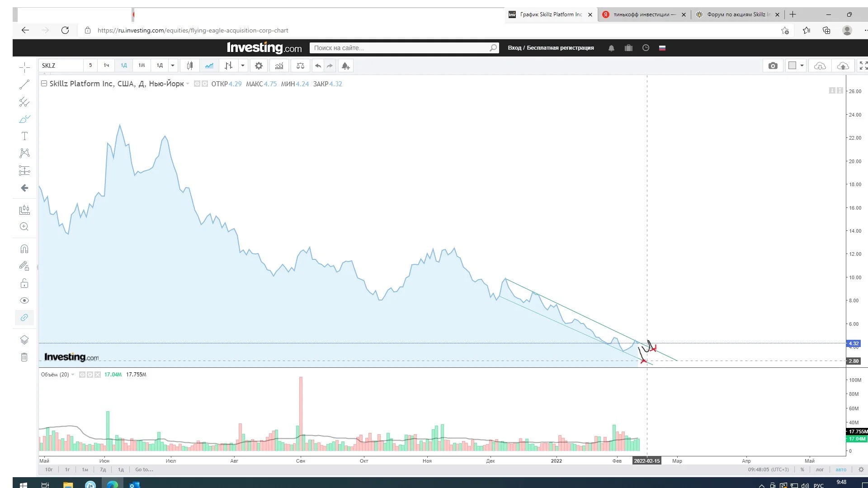This screenshot has width=868, height=488.
Task: Open compare symbols scales icon
Action: [300, 66]
